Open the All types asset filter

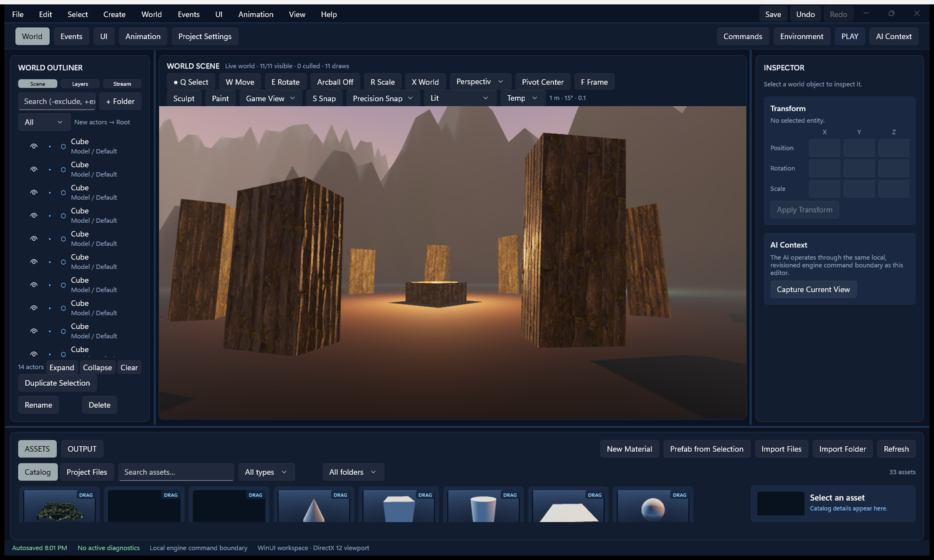267,472
